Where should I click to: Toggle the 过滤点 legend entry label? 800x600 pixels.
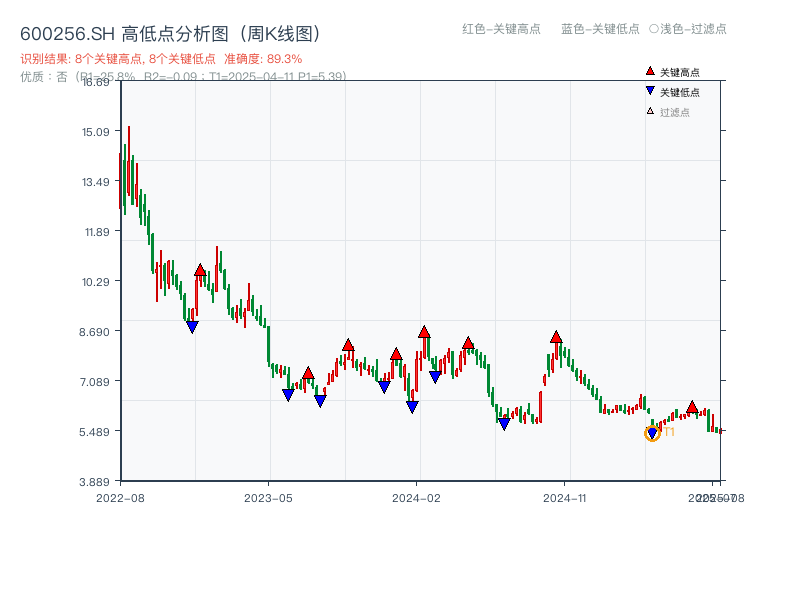tap(674, 112)
